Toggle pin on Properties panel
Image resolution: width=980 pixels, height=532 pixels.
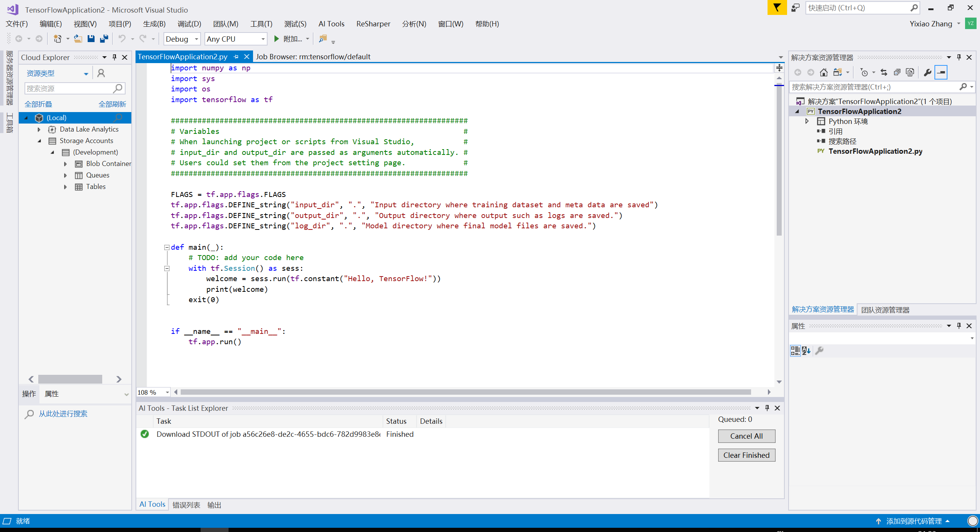[959, 325]
